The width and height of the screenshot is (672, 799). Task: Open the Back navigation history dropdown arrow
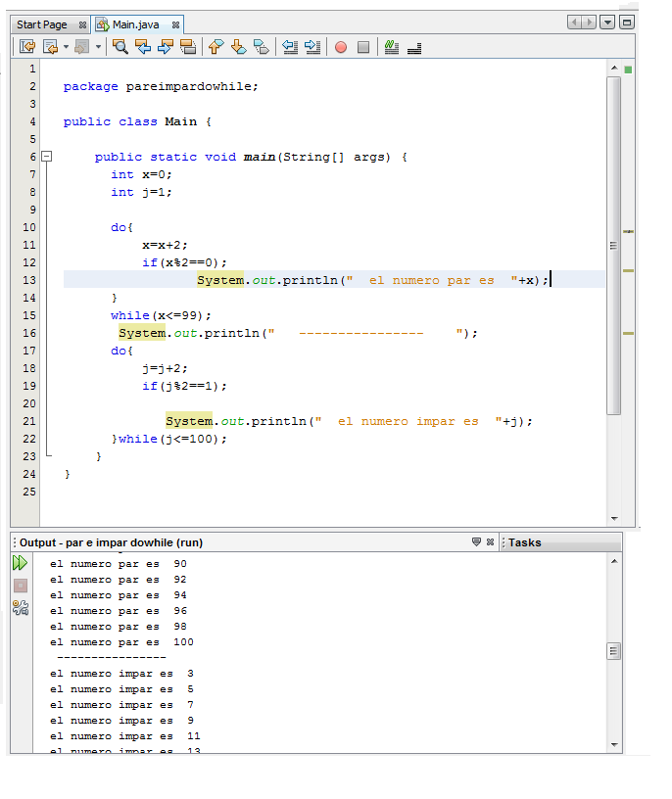point(66,47)
